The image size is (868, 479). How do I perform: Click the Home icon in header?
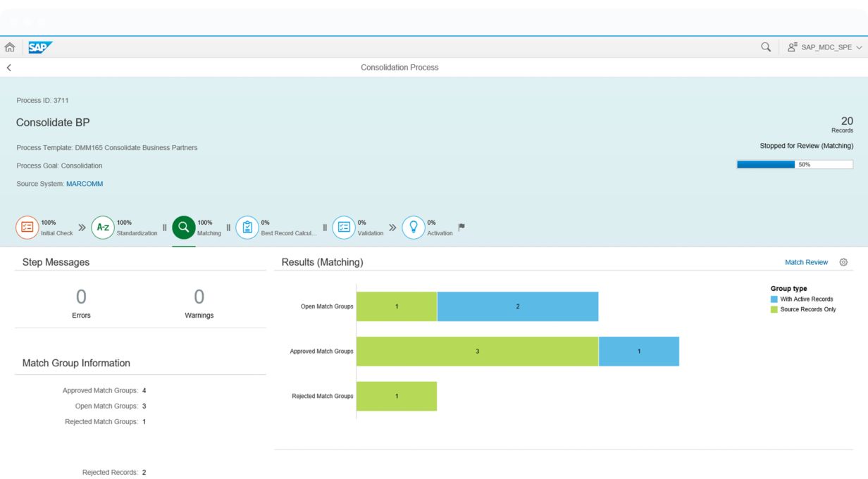[10, 47]
